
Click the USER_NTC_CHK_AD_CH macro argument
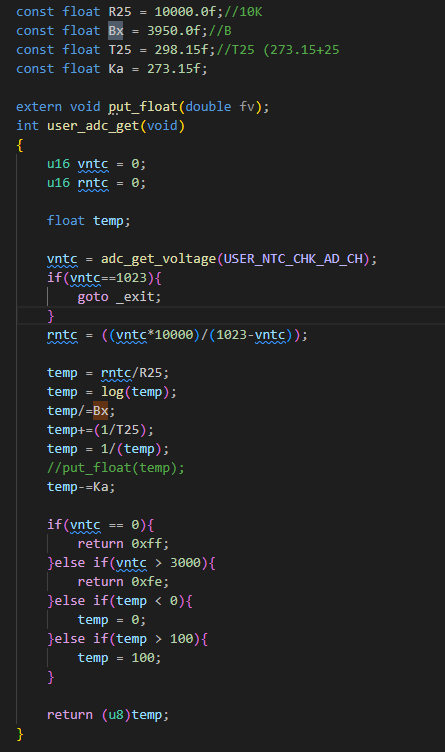pos(293,258)
